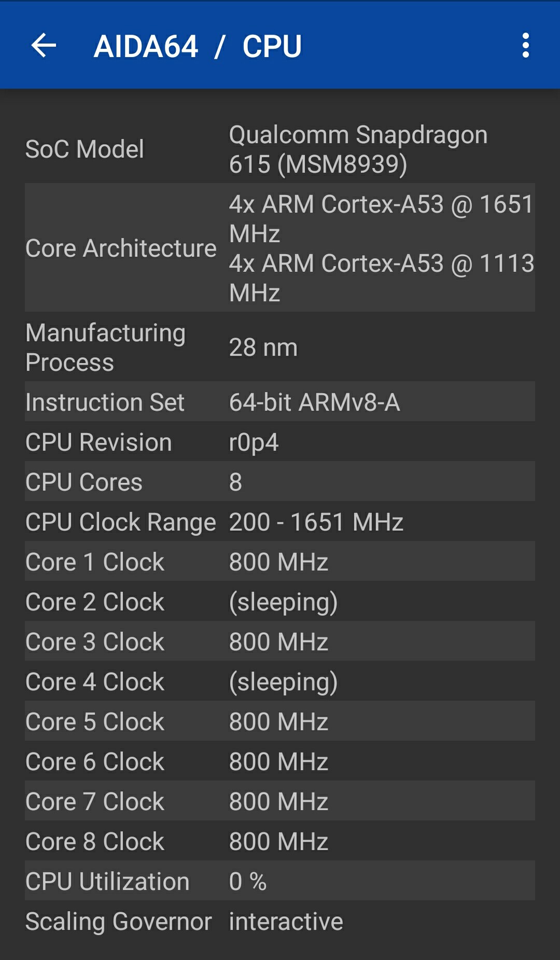Select the Core 6 Clock row
The image size is (560, 960).
280,761
